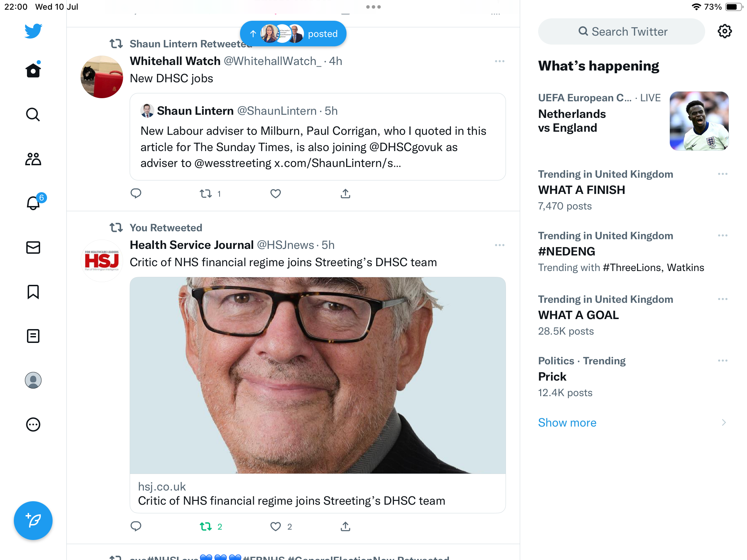
Task: Go to the Home tab in the sidebar
Action: coord(33,71)
